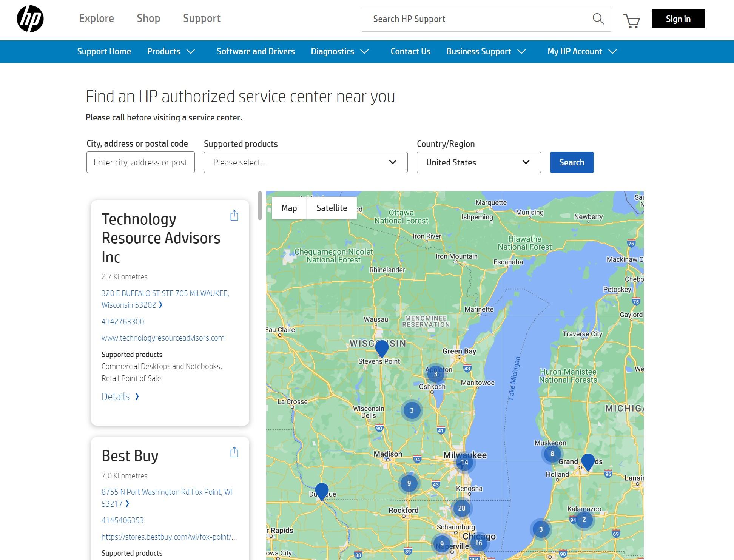The image size is (734, 560).
Task: Open the Supported products dropdown
Action: click(x=305, y=162)
